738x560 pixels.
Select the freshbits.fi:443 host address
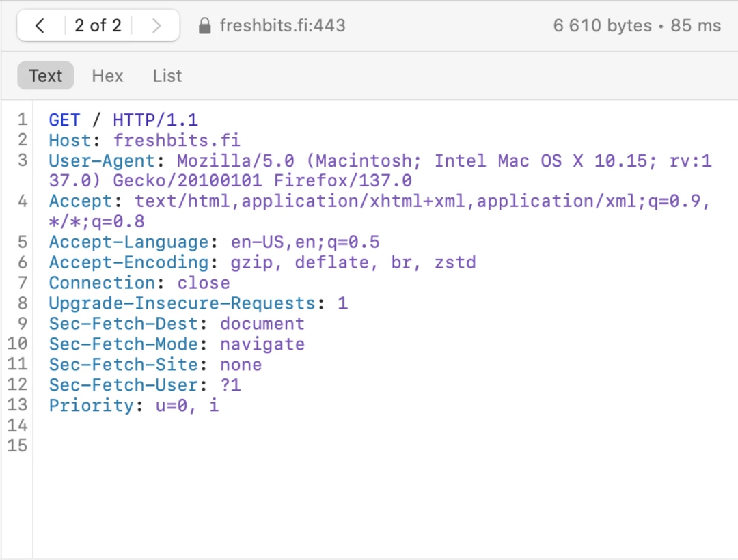pos(282,26)
